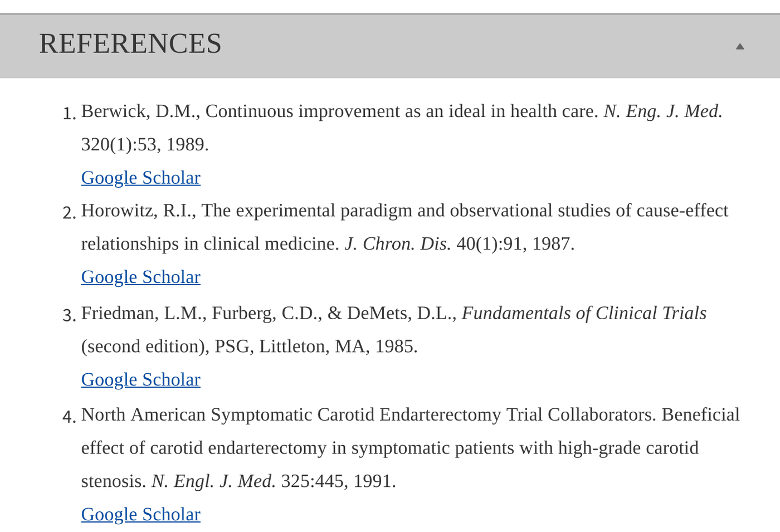Image resolution: width=780 pixels, height=532 pixels.
Task: Click the gray REFERENCES header bar
Action: pyautogui.click(x=390, y=46)
